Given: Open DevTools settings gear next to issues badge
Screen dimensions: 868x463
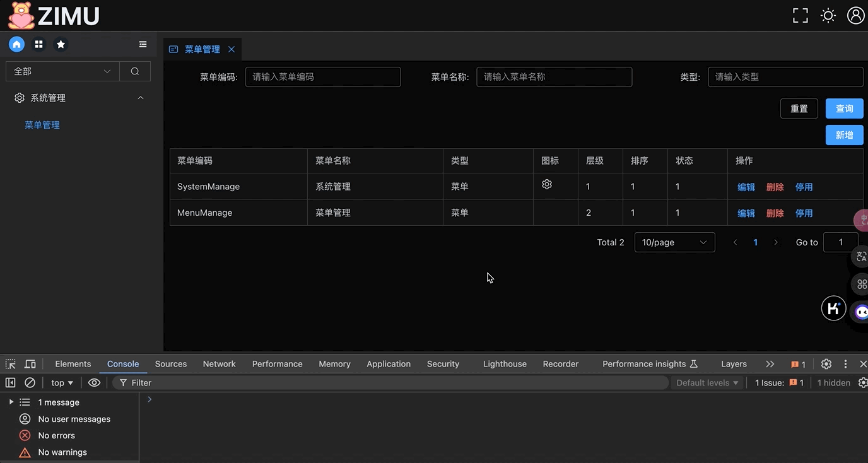Looking at the screenshot, I should point(826,364).
